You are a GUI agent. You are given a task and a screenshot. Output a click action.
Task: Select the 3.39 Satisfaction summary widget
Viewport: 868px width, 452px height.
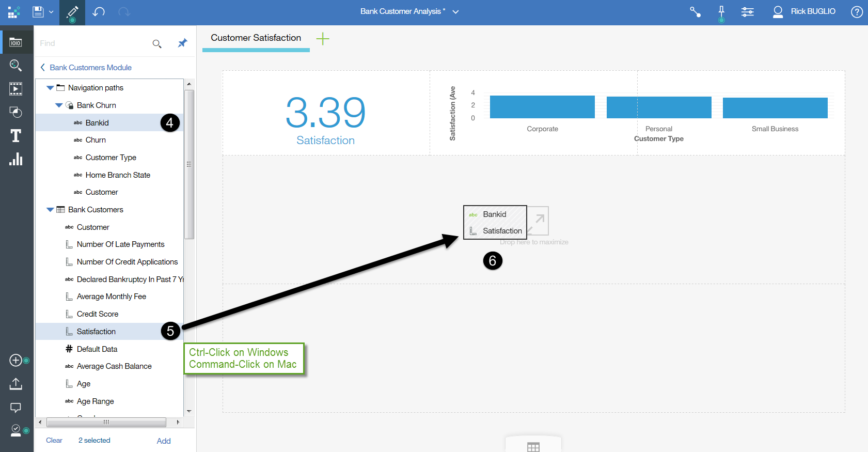pyautogui.click(x=326, y=113)
